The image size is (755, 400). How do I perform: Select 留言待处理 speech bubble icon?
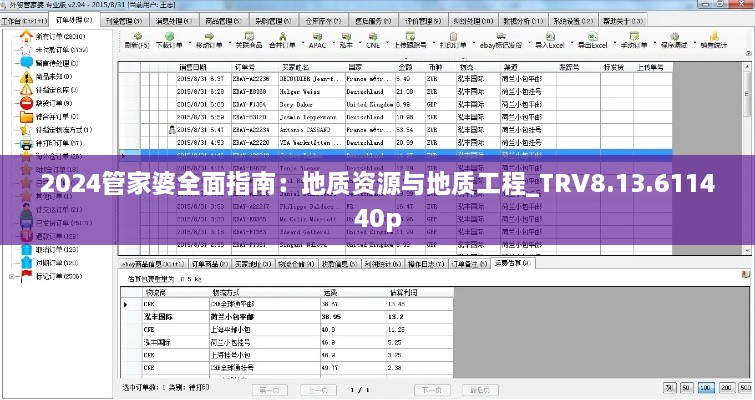(x=26, y=63)
